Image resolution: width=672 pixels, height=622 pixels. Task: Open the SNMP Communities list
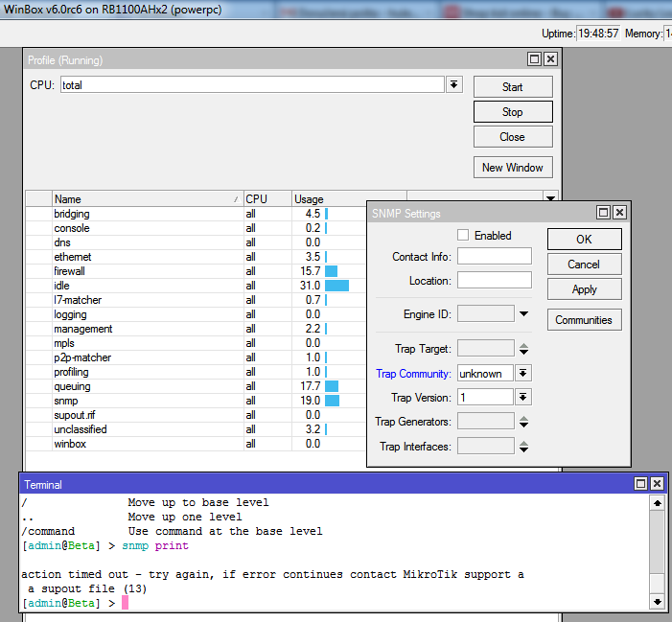(x=584, y=319)
